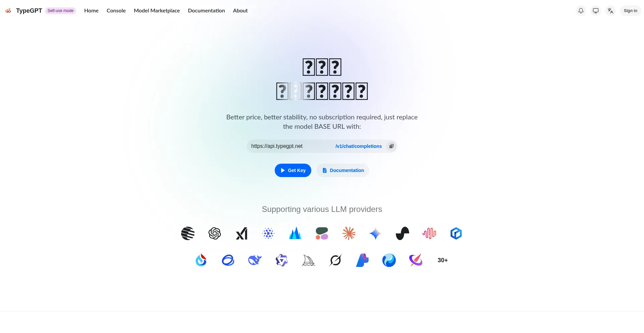This screenshot has width=644, height=333.
Task: Go to Model Marketplace page
Action: tap(157, 11)
